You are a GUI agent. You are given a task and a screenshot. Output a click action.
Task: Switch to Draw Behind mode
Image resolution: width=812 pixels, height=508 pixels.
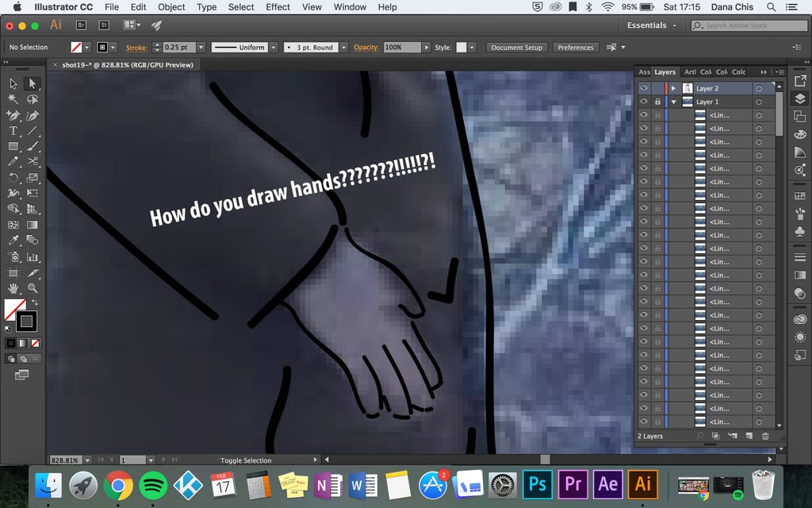point(23,359)
